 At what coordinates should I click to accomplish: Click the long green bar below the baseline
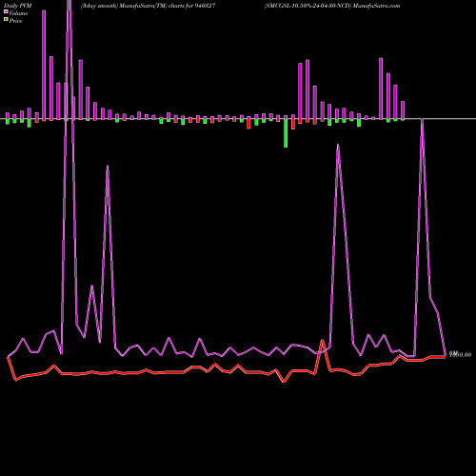coord(286,133)
